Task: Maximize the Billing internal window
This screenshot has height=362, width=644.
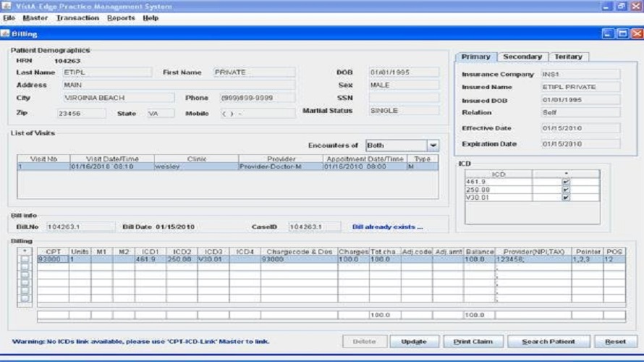Action: tap(622, 33)
